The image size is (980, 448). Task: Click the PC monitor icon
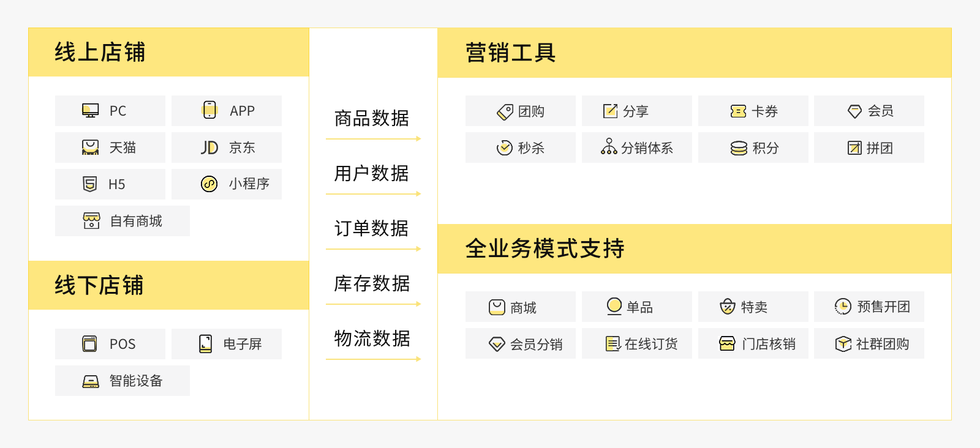91,111
